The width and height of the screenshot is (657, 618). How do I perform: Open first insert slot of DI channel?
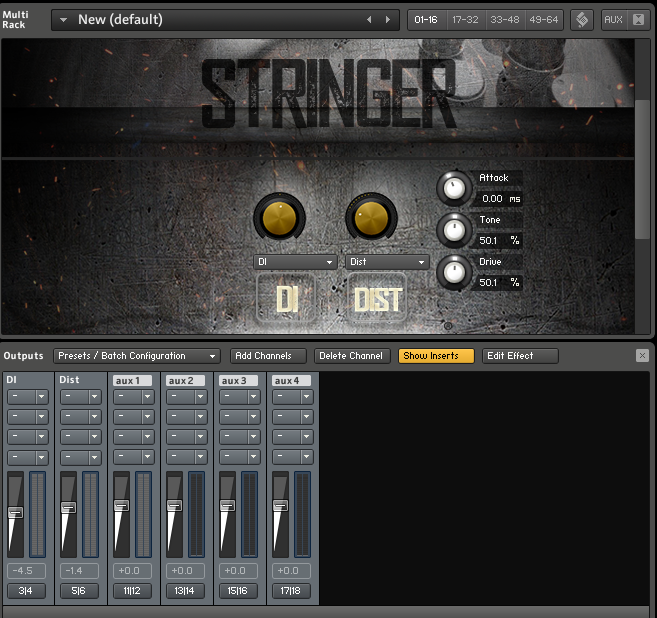click(x=28, y=397)
